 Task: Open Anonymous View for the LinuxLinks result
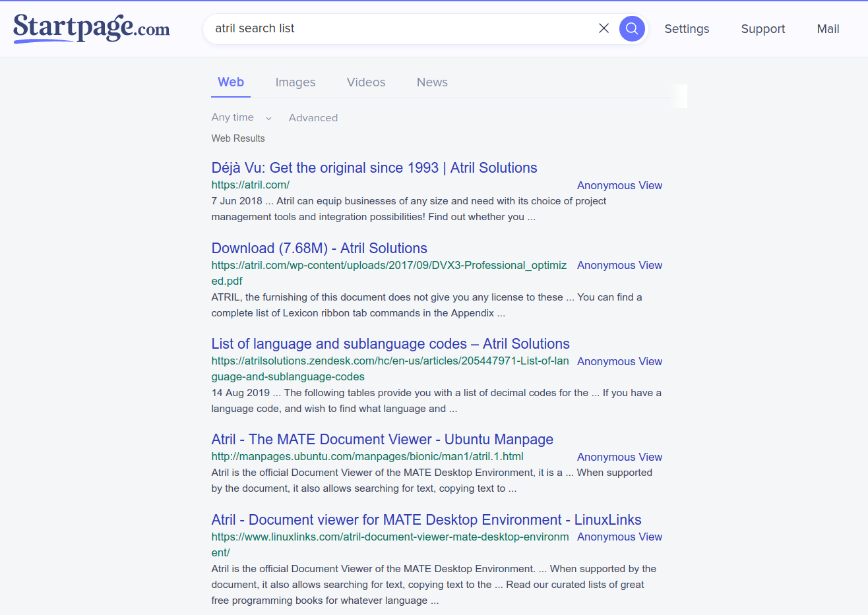pos(619,537)
